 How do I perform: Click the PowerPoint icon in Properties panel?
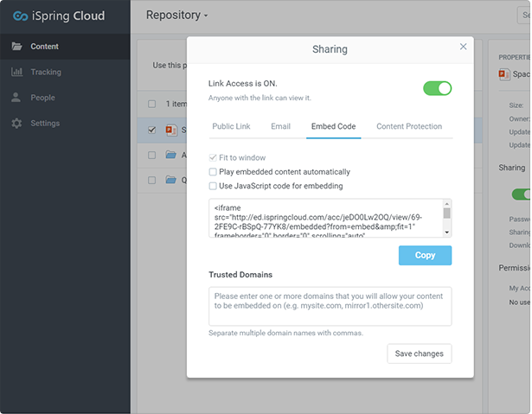click(x=503, y=74)
